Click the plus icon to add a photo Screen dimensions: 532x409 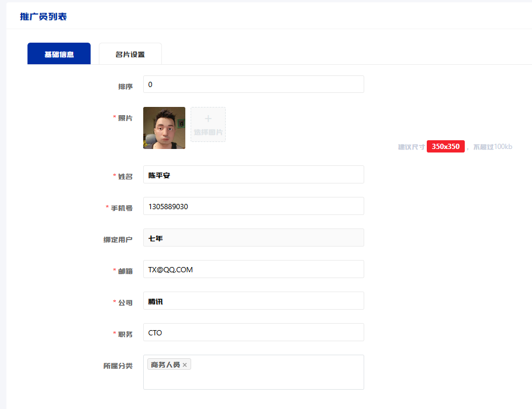click(208, 119)
